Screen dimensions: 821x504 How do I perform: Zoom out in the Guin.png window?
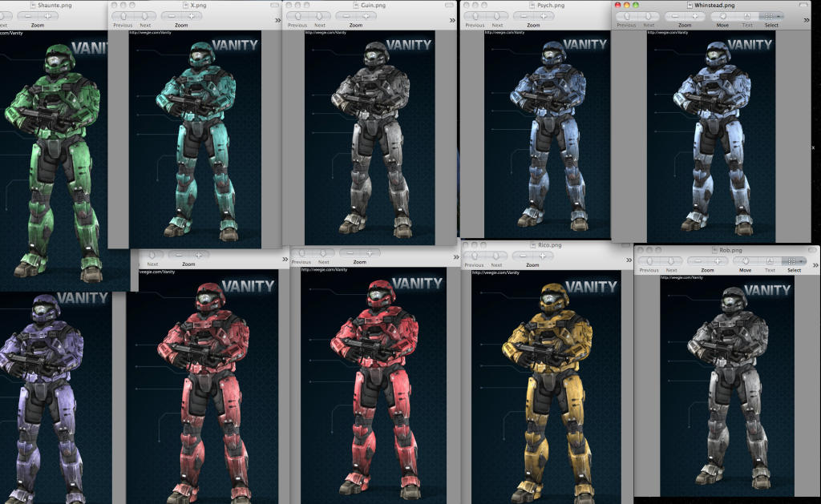[346, 16]
